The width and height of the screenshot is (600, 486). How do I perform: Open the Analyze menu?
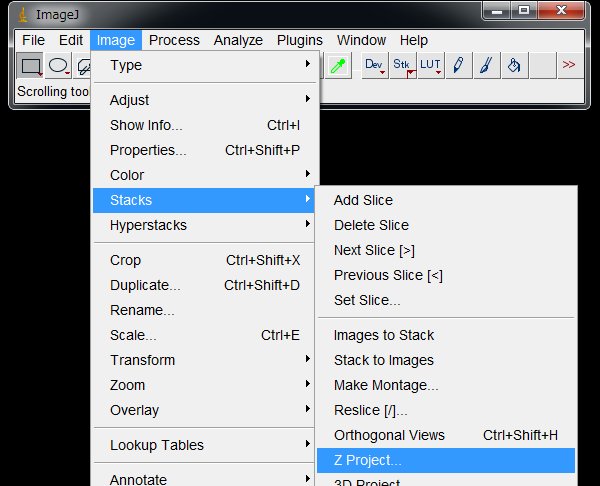(x=238, y=40)
